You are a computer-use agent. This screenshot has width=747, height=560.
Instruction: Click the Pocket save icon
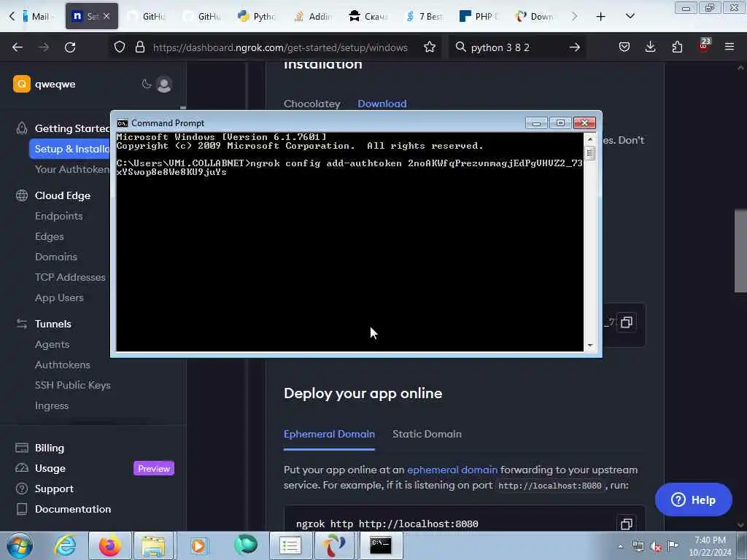tap(624, 47)
